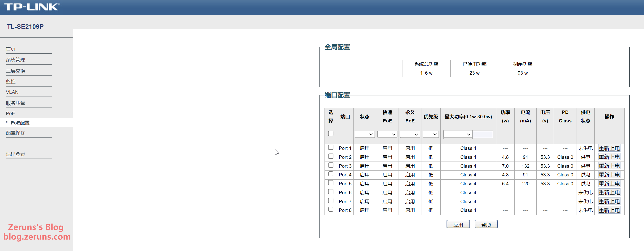Click 重新上电 button for Port 1
Image resolution: width=644 pixels, height=251 pixels.
pos(609,148)
